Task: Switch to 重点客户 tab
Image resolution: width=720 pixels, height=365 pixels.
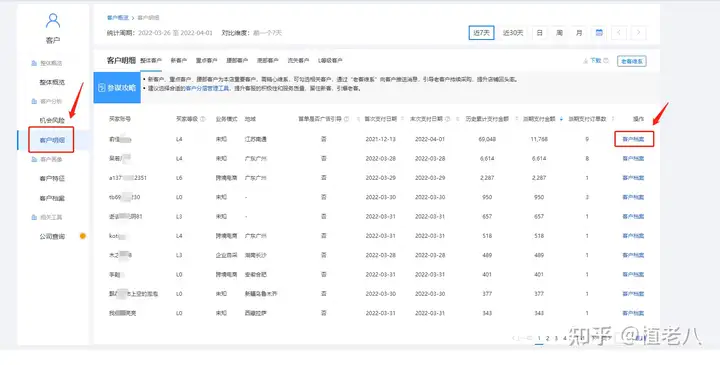Action: tap(206, 61)
